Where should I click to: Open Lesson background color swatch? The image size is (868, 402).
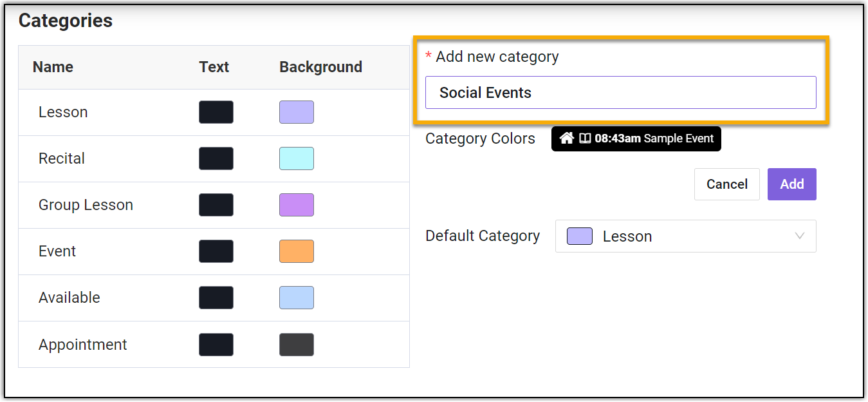pos(296,112)
